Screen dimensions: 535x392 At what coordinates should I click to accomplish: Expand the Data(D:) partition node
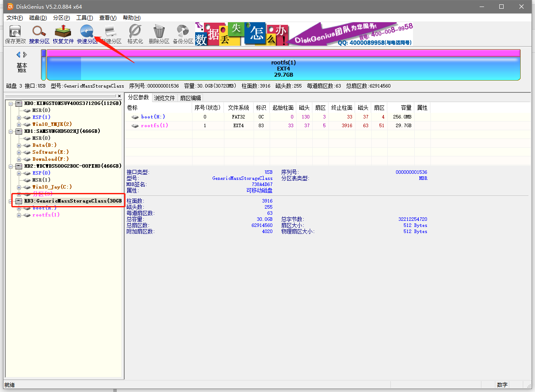point(19,145)
